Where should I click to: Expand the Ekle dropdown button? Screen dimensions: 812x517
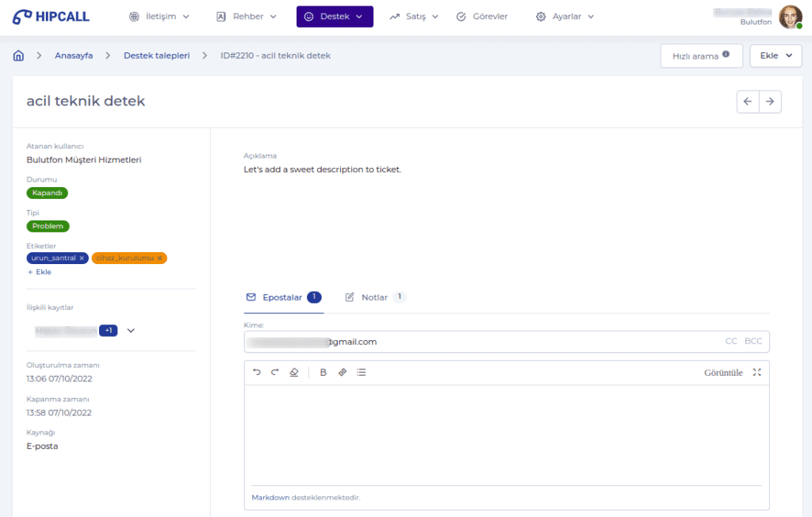(776, 56)
